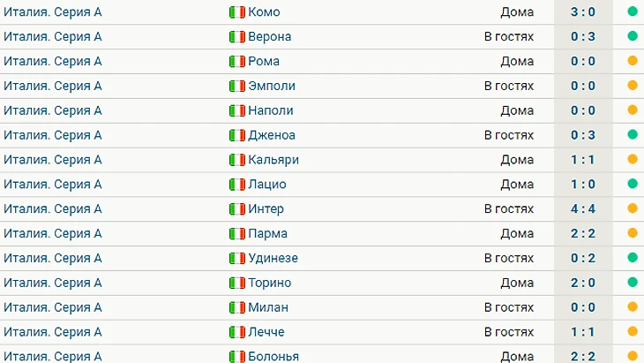Click the В гостях label in Милан row
Image resolution: width=644 pixels, height=363 pixels.
coord(508,307)
